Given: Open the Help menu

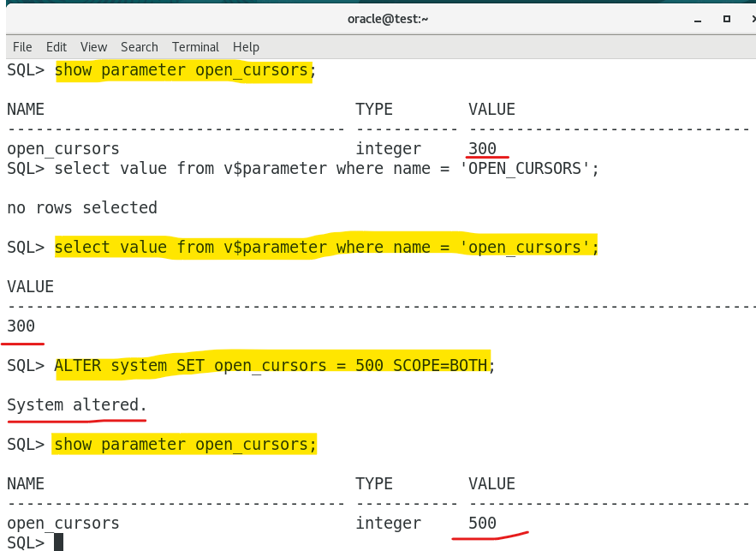Looking at the screenshot, I should point(246,47).
